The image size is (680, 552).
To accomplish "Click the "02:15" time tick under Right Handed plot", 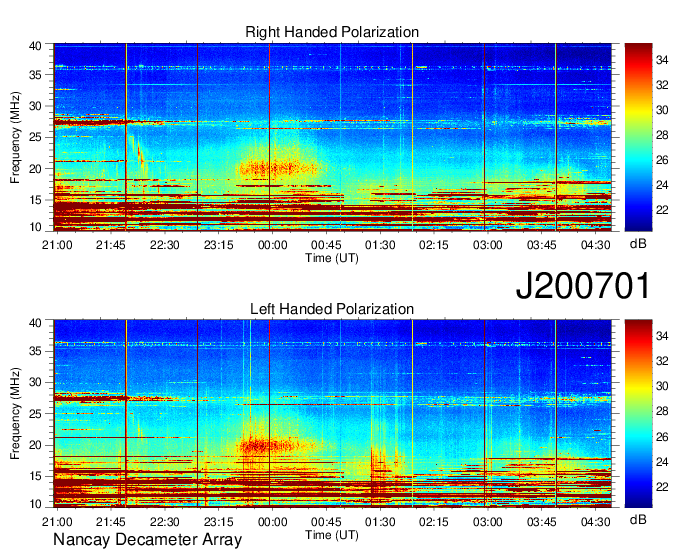I will (x=434, y=245).
